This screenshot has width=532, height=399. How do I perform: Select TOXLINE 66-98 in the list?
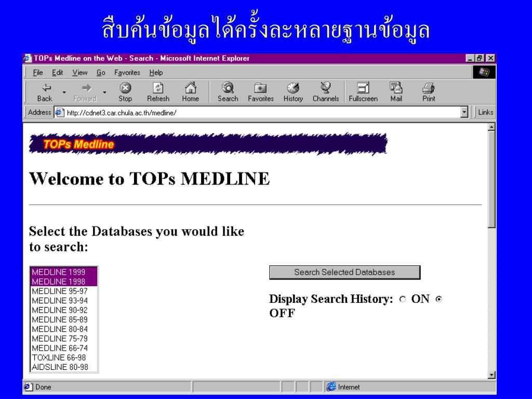(64, 357)
